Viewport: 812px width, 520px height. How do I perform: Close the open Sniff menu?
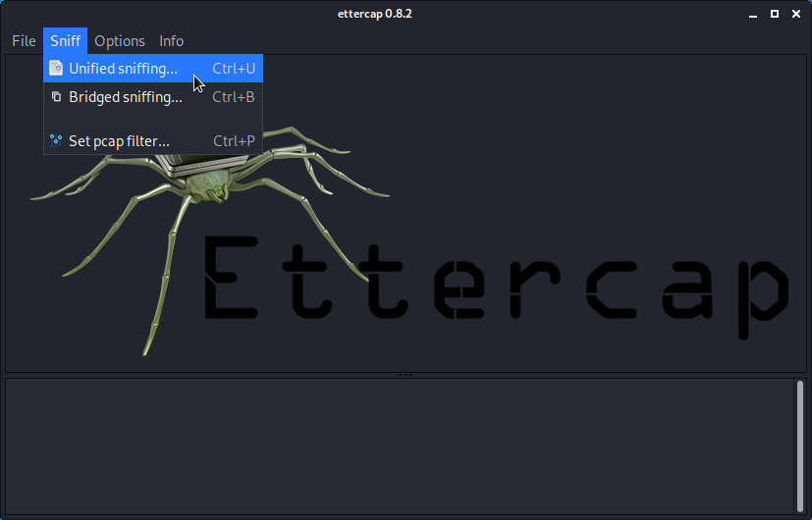65,41
